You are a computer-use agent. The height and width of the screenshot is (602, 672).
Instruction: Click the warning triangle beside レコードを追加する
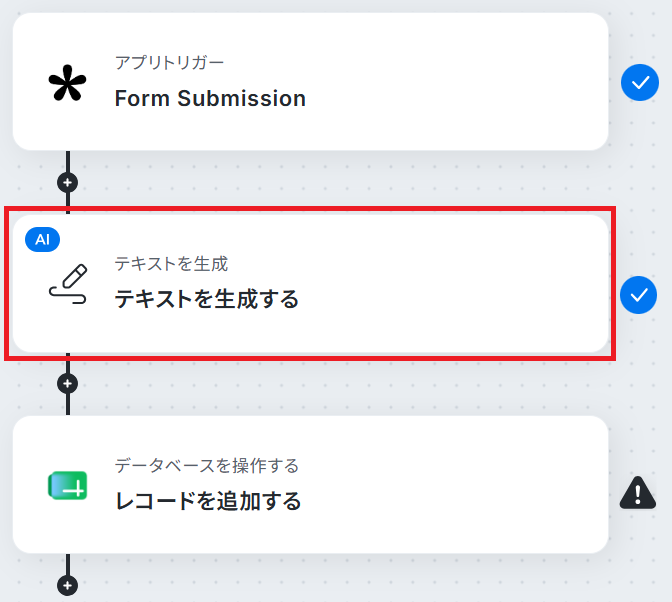[638, 493]
